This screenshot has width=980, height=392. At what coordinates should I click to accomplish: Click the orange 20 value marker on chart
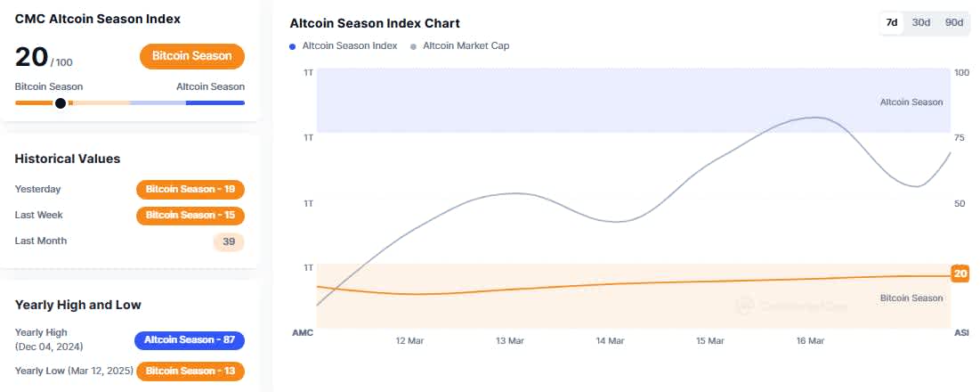960,274
